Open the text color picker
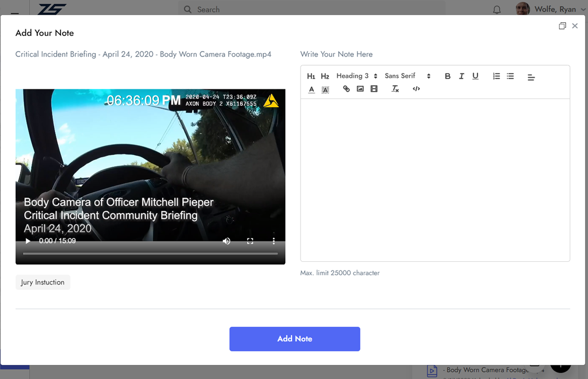The height and width of the screenshot is (379, 588). (x=311, y=89)
